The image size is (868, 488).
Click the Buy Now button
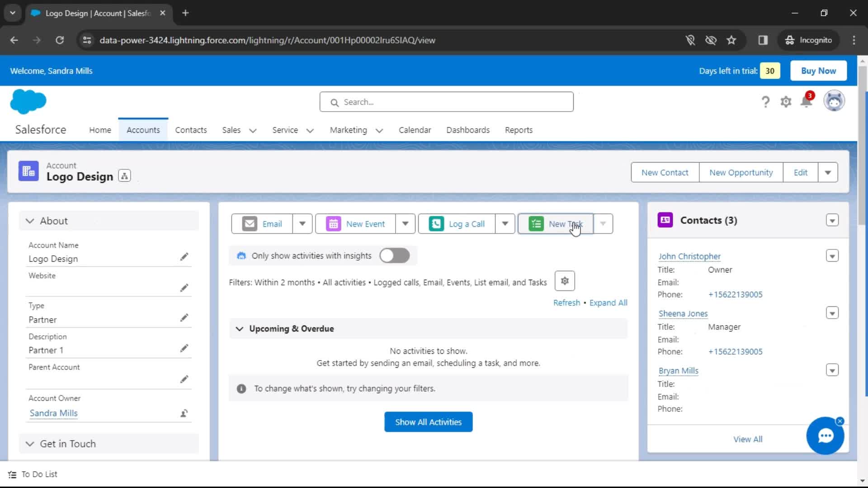pyautogui.click(x=818, y=70)
